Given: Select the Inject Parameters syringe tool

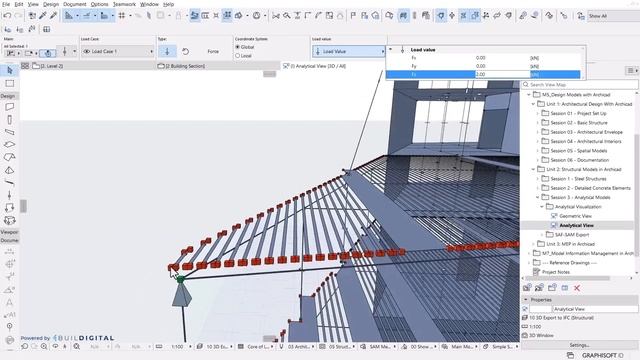Looking at the screenshot, I should [x=53, y=16].
